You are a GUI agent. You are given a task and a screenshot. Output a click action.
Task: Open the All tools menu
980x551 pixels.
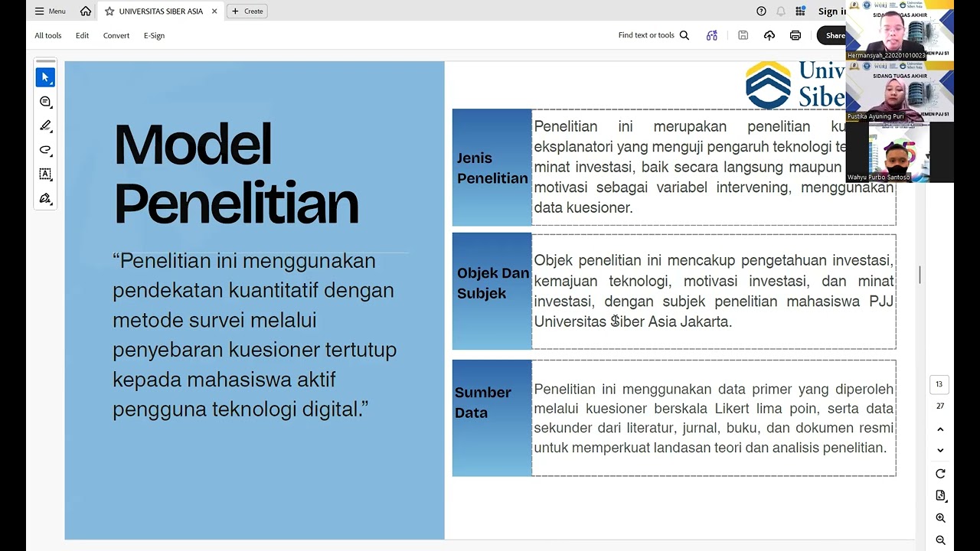[47, 35]
